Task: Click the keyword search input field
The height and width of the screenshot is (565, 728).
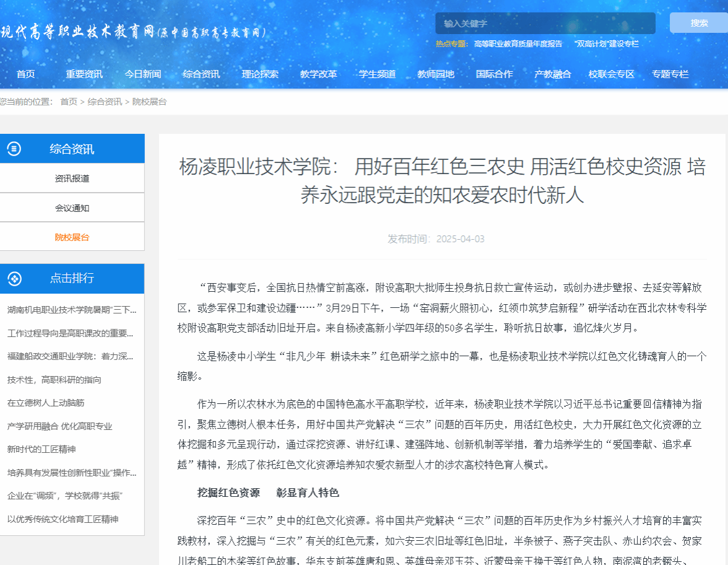Action: click(x=545, y=24)
